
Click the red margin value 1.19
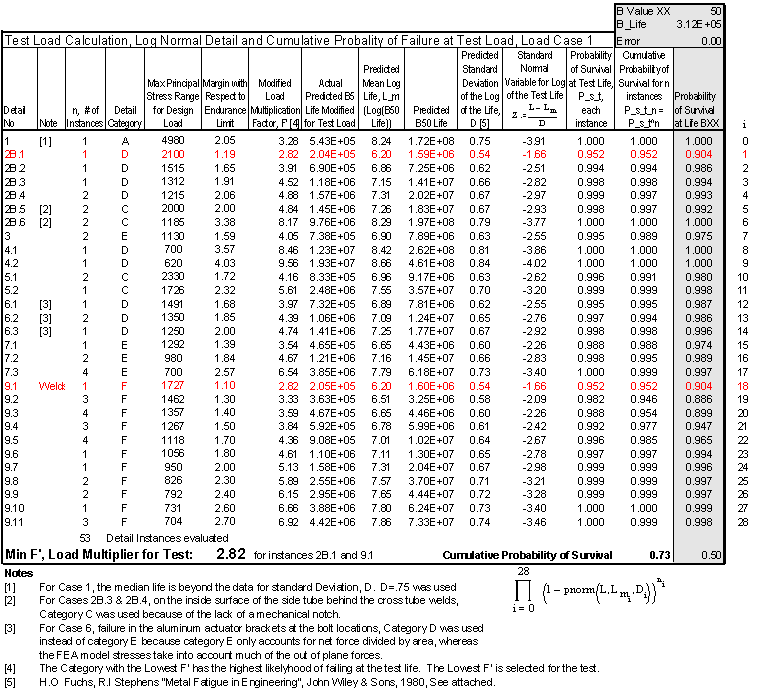(x=224, y=154)
